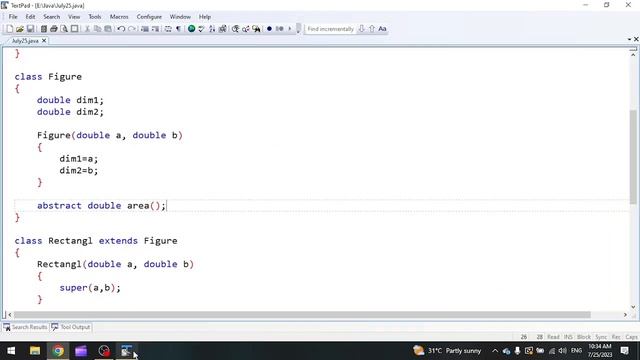Click the vertical scrollbar down arrow
Screen dimensions: 640x360
[x=633, y=307]
